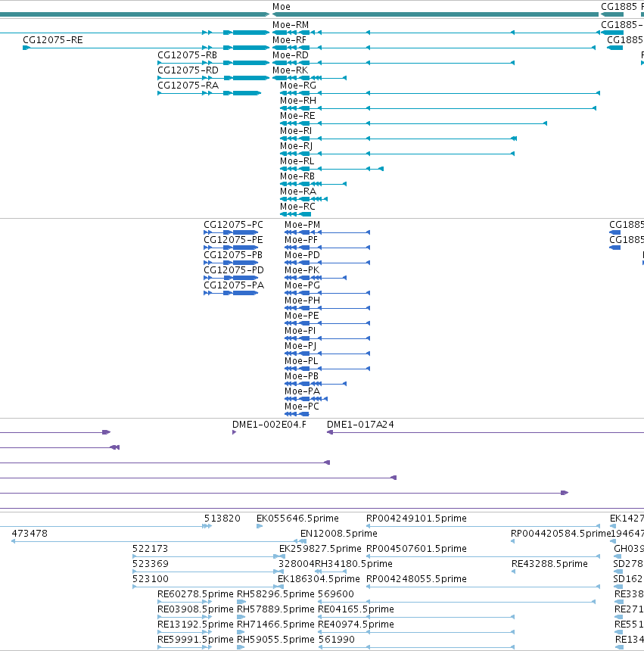
Task: Select the RH71466.5prime EST label
Action: pos(275,625)
